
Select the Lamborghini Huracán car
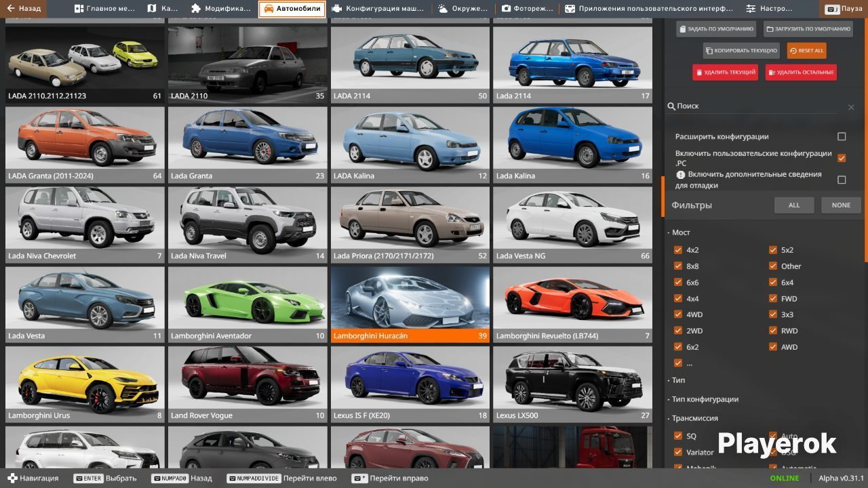coord(410,304)
